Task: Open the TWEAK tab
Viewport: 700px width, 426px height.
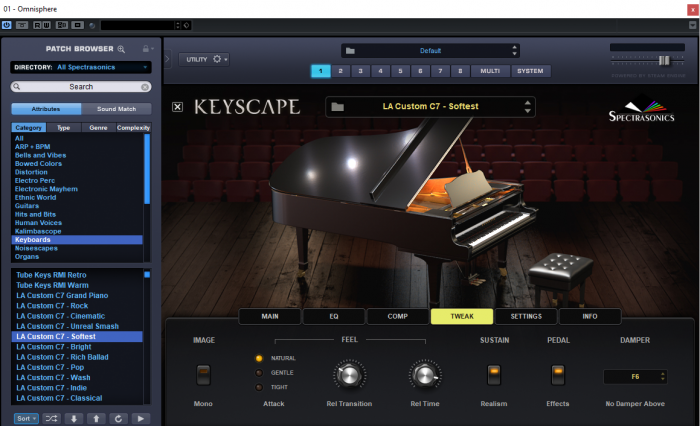Action: (462, 316)
